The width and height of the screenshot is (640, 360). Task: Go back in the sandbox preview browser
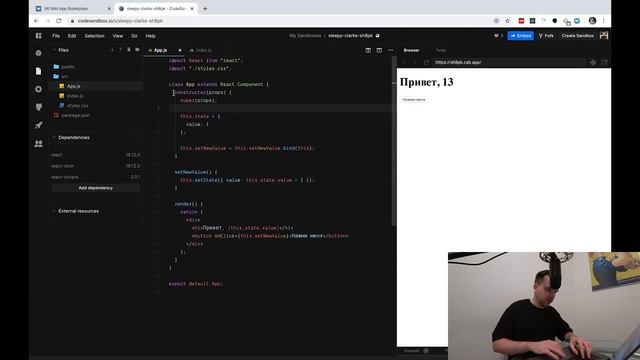coord(404,62)
